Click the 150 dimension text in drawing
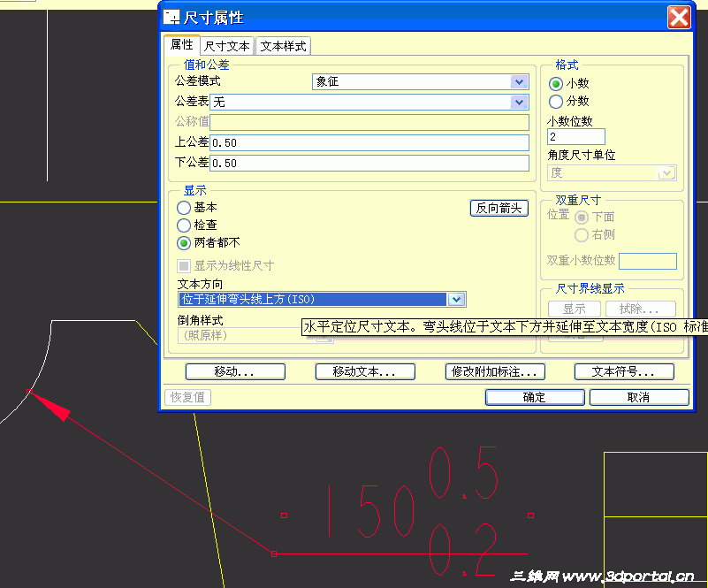The height and width of the screenshot is (588, 708). pyautogui.click(x=371, y=511)
